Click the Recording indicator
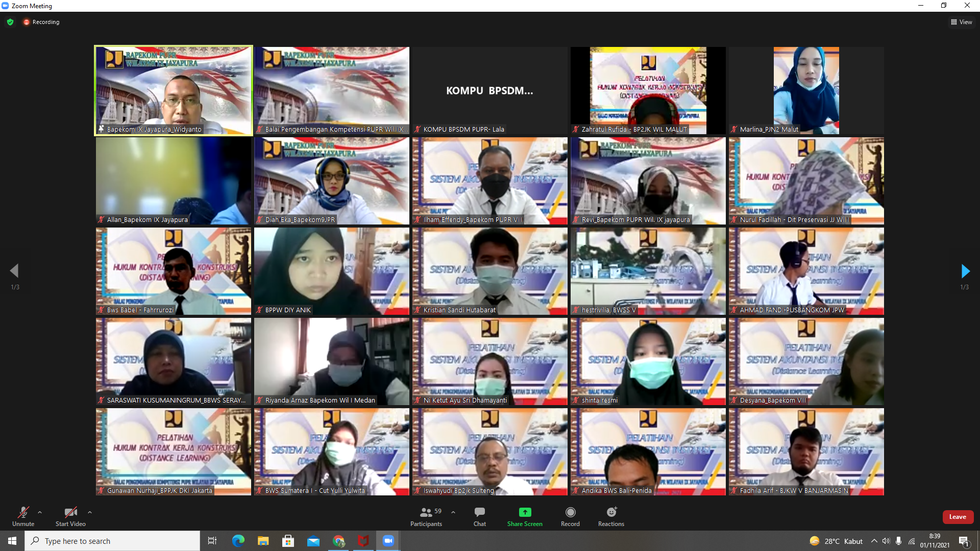The height and width of the screenshot is (551, 980). [x=41, y=22]
